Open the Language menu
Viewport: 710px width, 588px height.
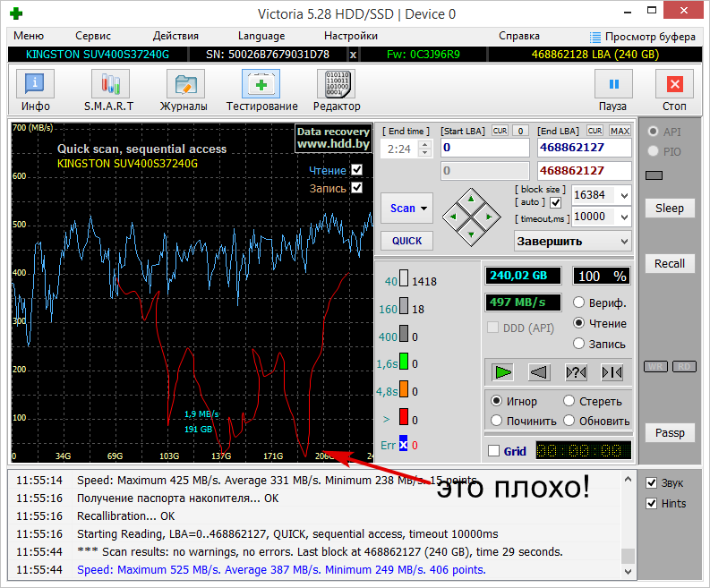click(261, 36)
